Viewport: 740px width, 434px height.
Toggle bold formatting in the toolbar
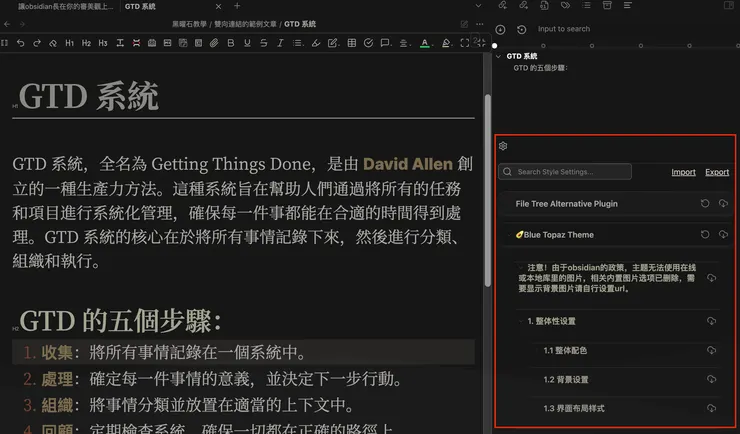coord(231,43)
